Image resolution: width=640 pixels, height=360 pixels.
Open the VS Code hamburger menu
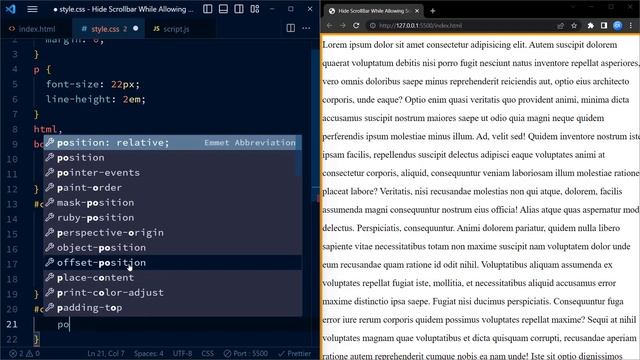32,9
